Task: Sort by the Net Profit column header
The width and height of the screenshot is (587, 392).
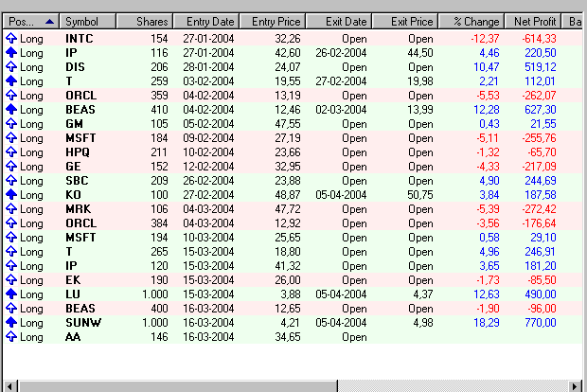Action: coord(533,22)
